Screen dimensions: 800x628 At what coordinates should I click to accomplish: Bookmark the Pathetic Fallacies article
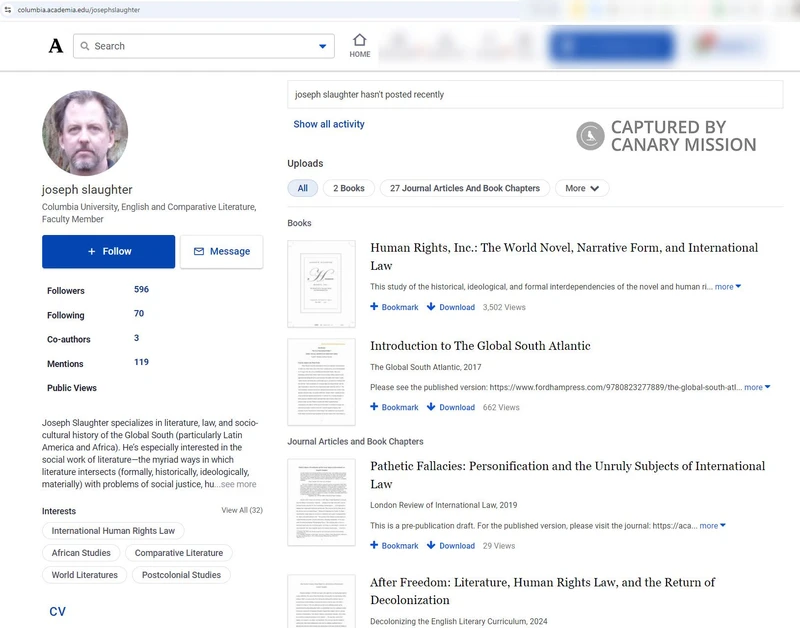pyautogui.click(x=394, y=546)
